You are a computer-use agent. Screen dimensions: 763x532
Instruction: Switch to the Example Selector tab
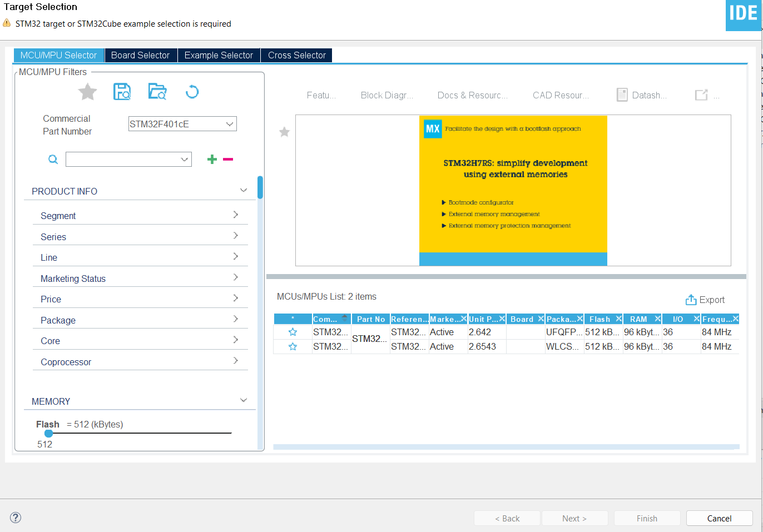[219, 55]
